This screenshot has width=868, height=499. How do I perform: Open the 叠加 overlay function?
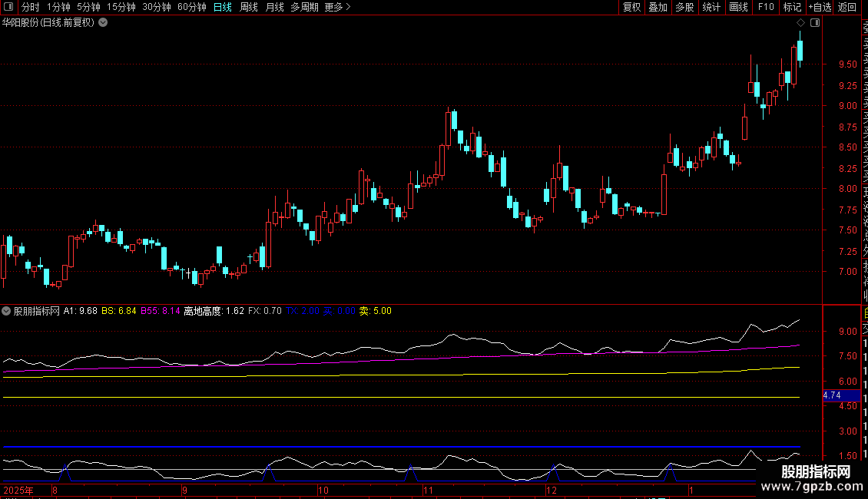tap(658, 7)
